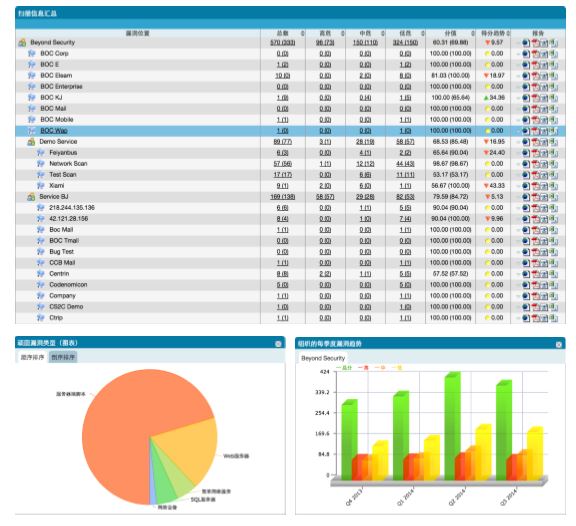Click the vulnerability location column header
This screenshot has height=526, width=576.
[138, 33]
